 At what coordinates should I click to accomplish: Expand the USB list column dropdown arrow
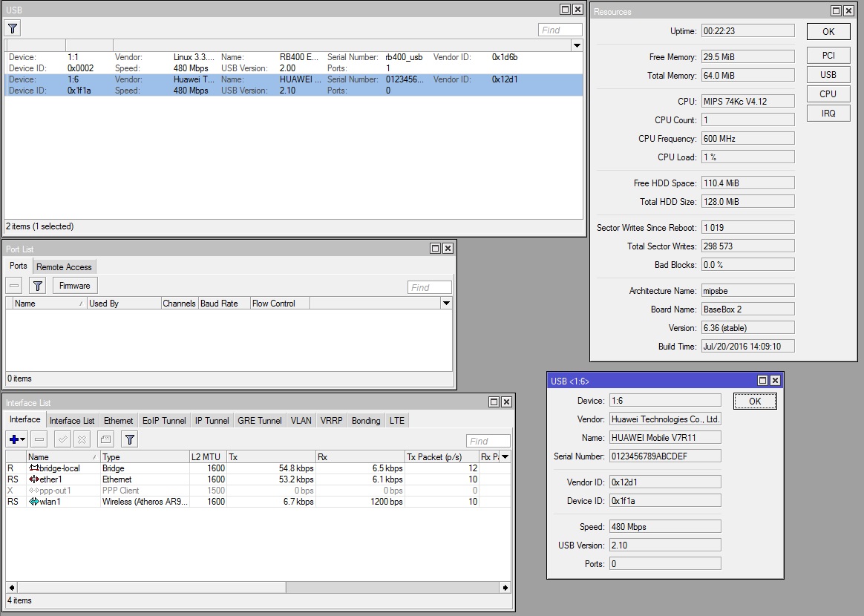[577, 45]
